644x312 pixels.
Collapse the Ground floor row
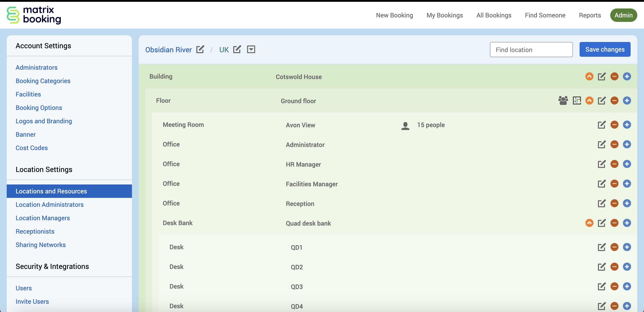[589, 101]
